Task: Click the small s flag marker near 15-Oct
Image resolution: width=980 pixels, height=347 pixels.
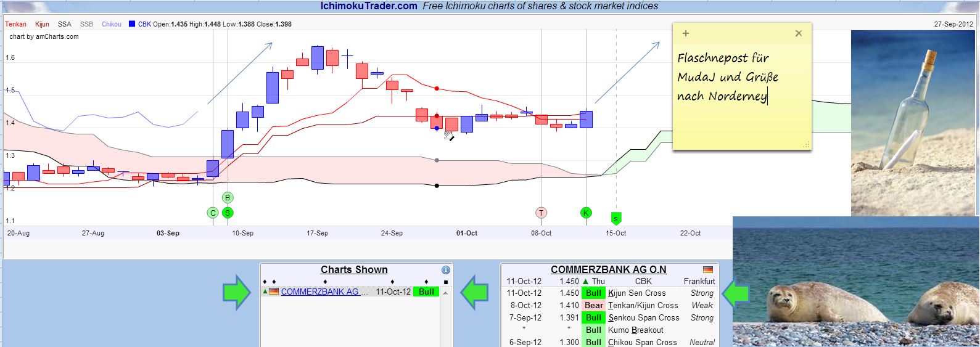Action: [616, 218]
